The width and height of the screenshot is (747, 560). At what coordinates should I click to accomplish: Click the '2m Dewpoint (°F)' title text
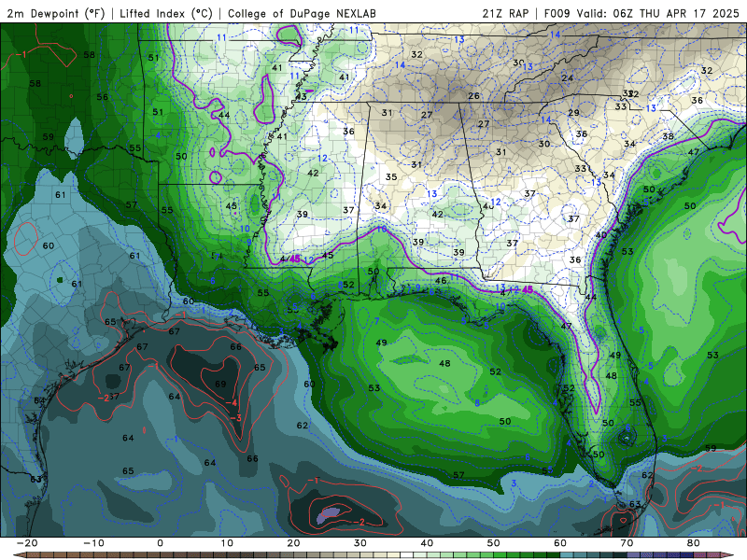[56, 14]
